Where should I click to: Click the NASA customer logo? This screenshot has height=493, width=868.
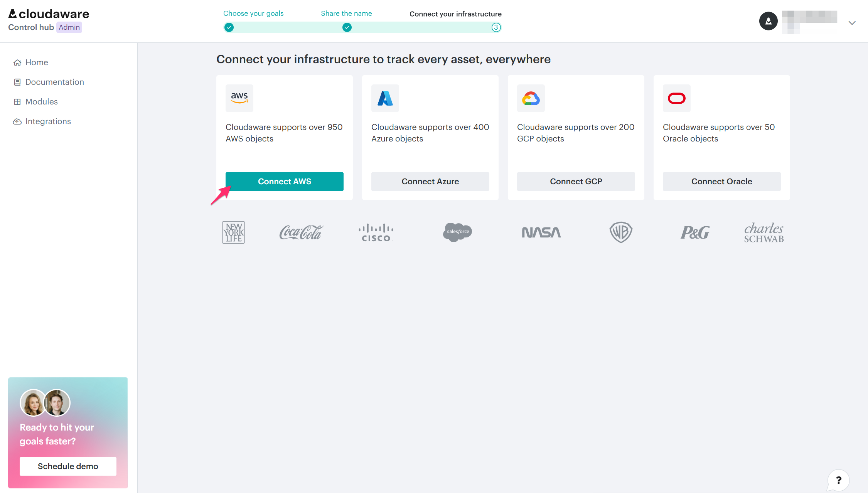(541, 232)
